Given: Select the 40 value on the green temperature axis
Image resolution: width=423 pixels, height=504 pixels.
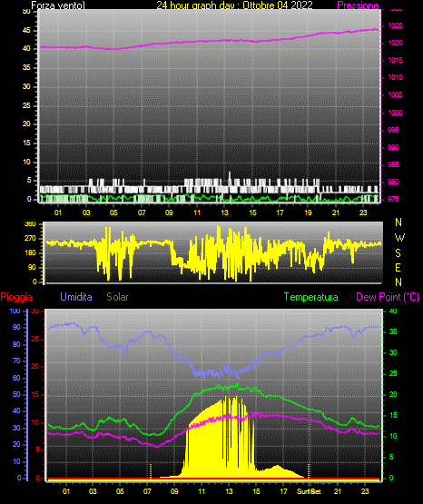Looking at the screenshot, I should pyautogui.click(x=393, y=311).
